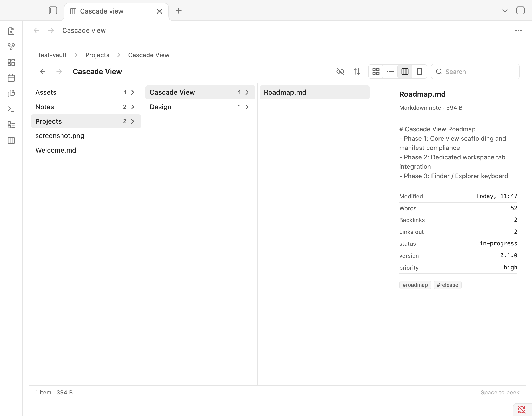The image size is (532, 416).
Task: Click the top pane forward arrow
Action: (51, 30)
